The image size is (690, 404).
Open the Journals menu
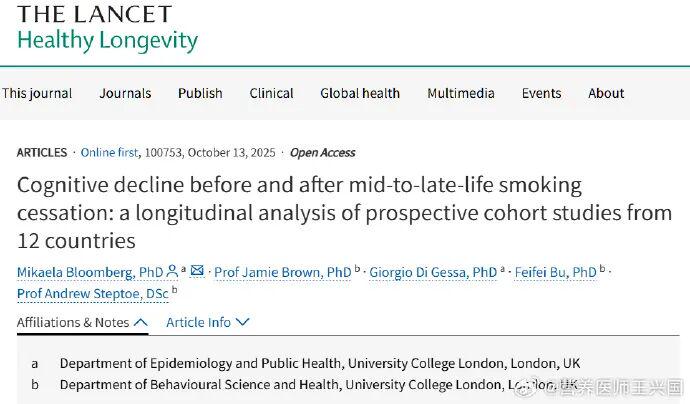pyautogui.click(x=125, y=93)
